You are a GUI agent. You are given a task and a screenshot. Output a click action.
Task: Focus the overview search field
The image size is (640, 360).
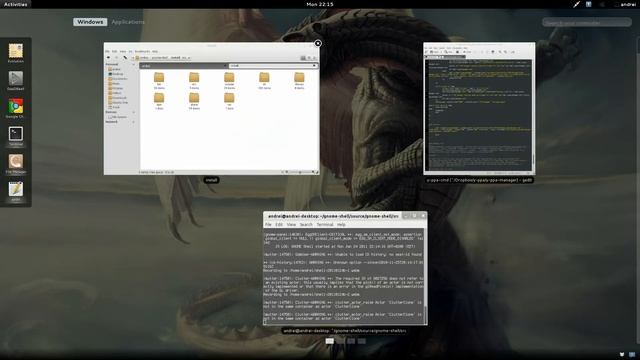(x=587, y=22)
